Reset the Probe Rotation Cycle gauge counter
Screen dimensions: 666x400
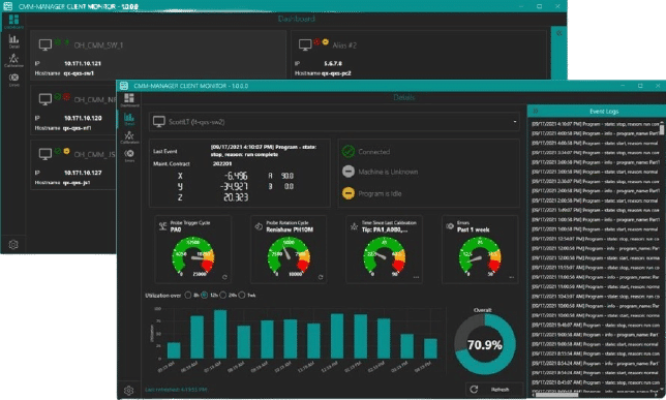click(x=321, y=277)
